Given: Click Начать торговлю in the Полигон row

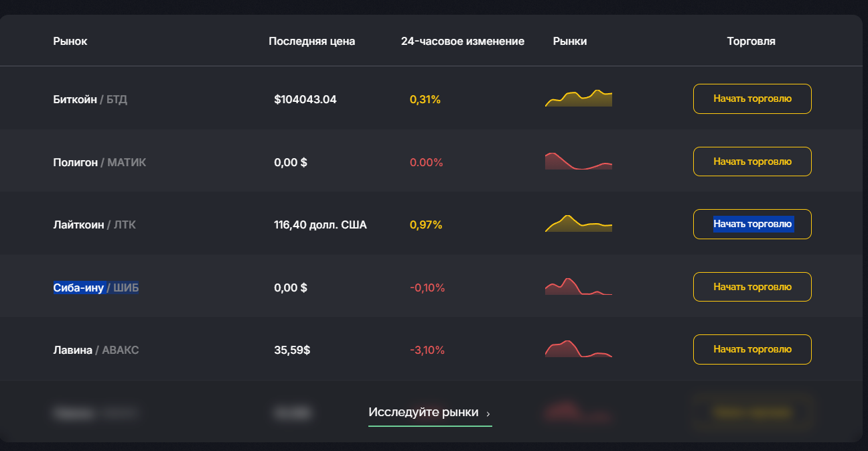Looking at the screenshot, I should (x=752, y=162).
